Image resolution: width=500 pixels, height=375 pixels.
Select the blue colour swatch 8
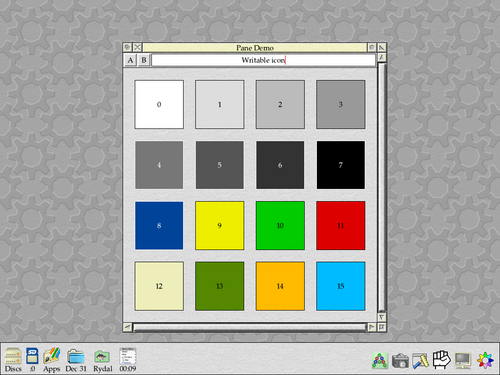pyautogui.click(x=159, y=225)
